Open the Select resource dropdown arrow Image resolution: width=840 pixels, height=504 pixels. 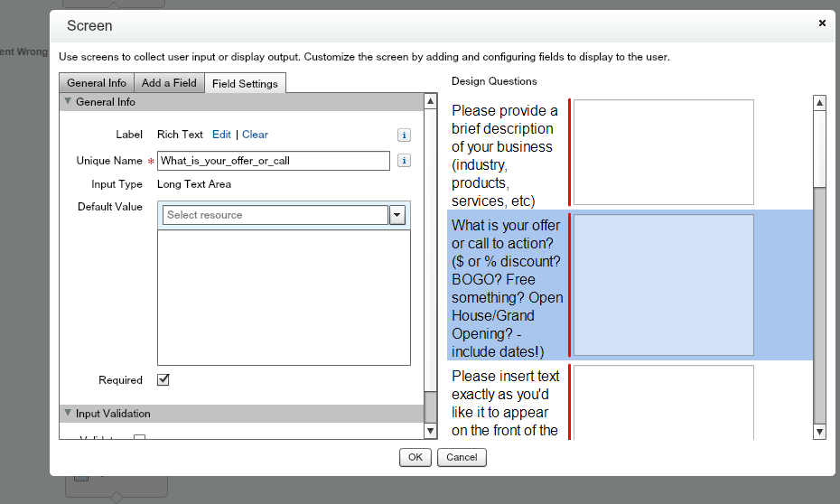coord(397,215)
